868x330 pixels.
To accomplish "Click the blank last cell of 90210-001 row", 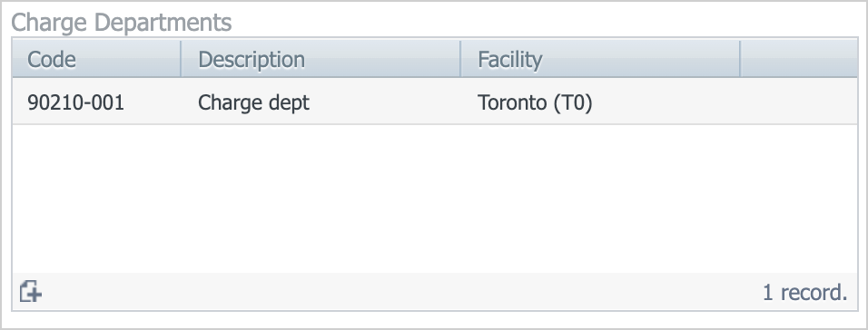I will click(799, 102).
